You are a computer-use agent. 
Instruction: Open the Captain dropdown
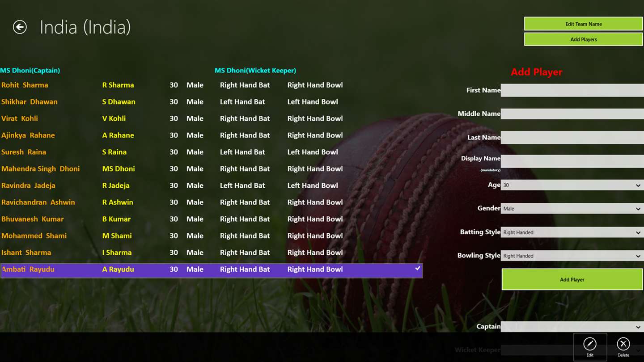pos(572,327)
